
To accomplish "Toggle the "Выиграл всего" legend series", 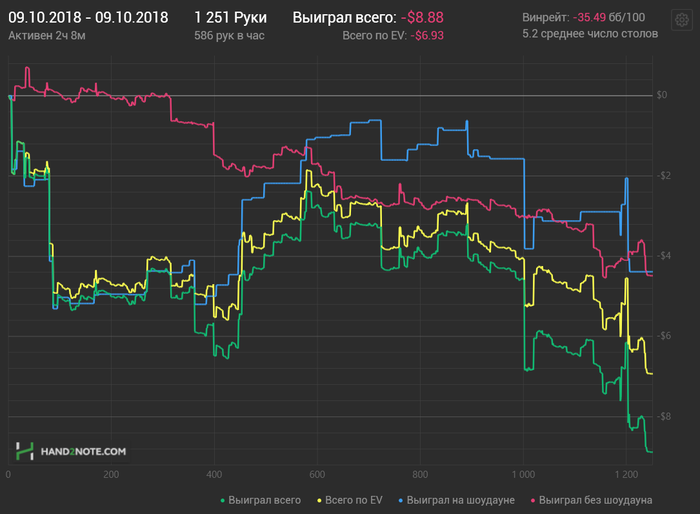I will tap(261, 500).
